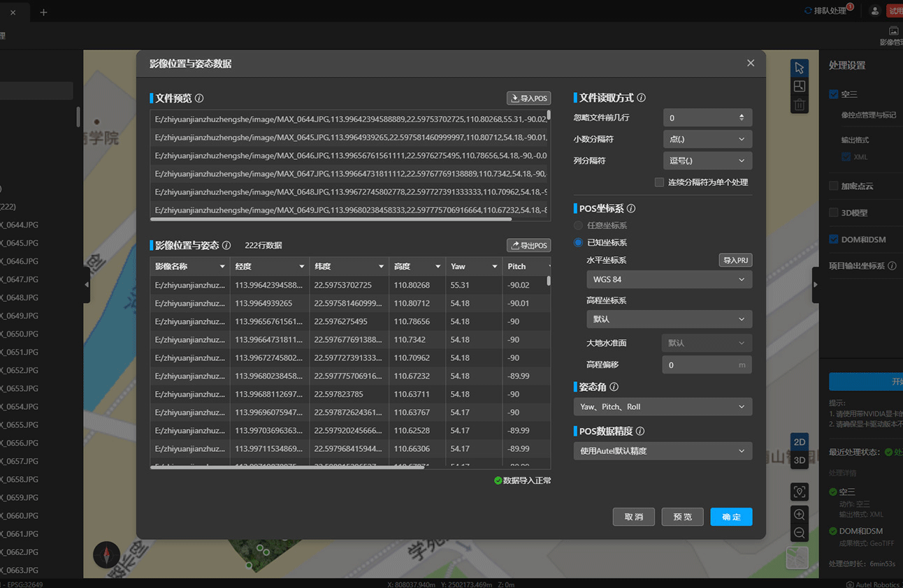Click the 导入PRJ button

pos(735,260)
